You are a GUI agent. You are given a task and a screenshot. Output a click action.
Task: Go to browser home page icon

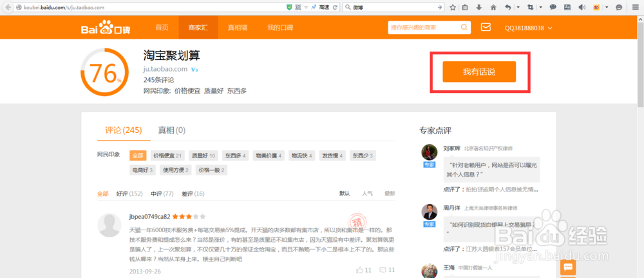point(493,7)
